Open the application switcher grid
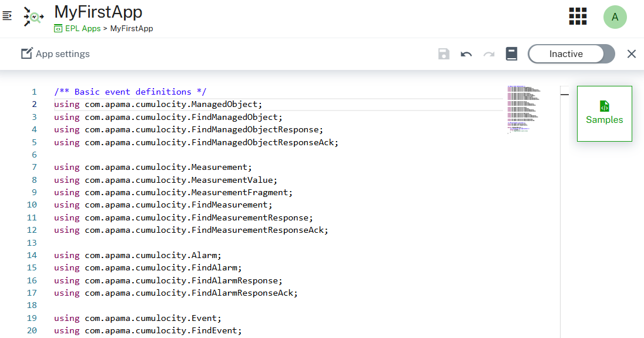This screenshot has height=338, width=644. pyautogui.click(x=578, y=16)
